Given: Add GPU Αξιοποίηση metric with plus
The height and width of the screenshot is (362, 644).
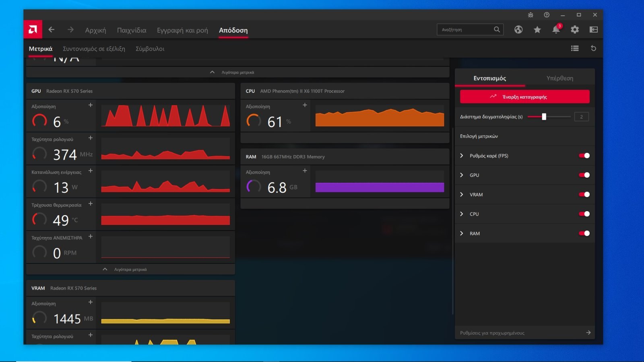Looking at the screenshot, I should (x=91, y=105).
